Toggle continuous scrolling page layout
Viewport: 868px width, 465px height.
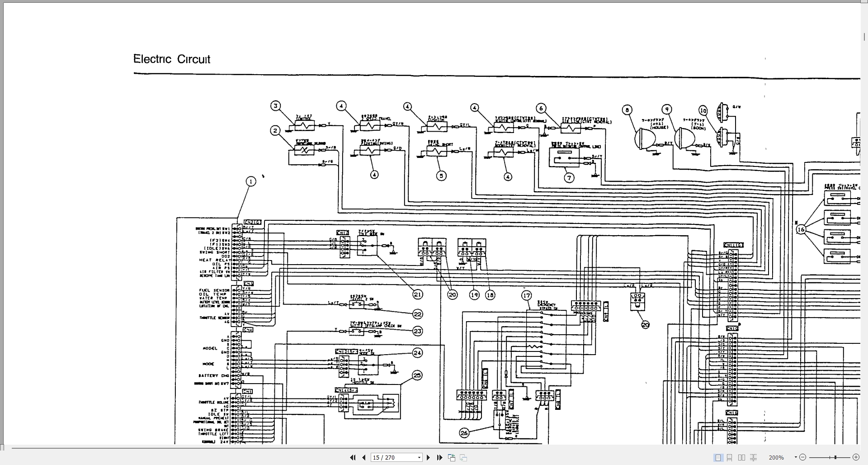tap(729, 457)
